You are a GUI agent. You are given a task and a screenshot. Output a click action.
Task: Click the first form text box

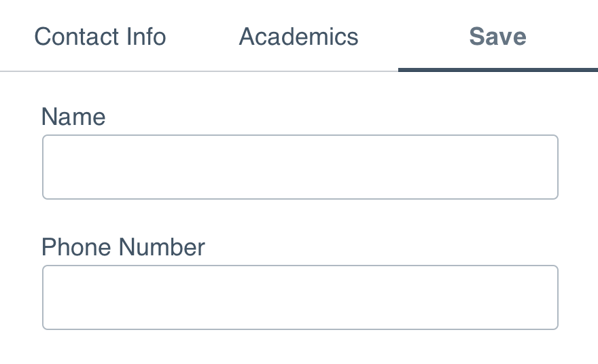click(300, 167)
